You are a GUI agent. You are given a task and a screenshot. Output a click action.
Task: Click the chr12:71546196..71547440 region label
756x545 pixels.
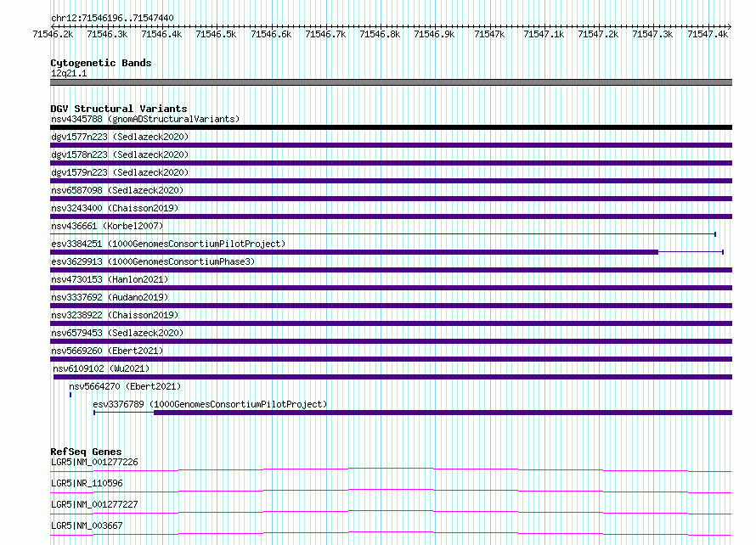[x=112, y=18]
